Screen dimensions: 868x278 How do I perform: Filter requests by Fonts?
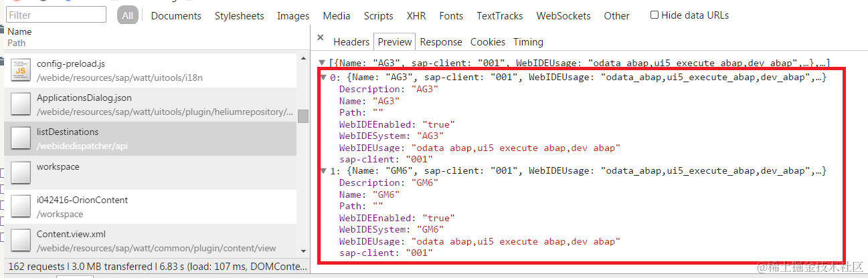coord(451,15)
